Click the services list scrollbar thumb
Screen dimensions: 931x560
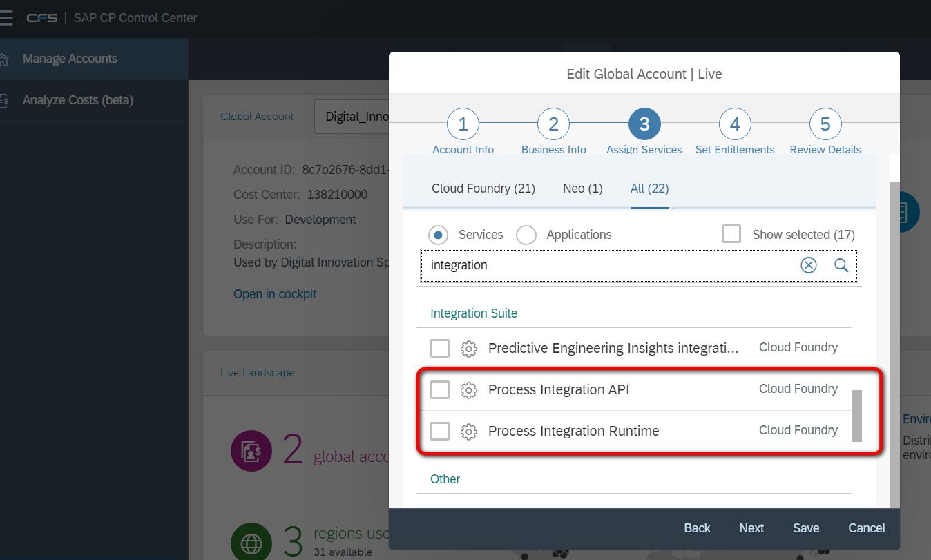pyautogui.click(x=856, y=416)
